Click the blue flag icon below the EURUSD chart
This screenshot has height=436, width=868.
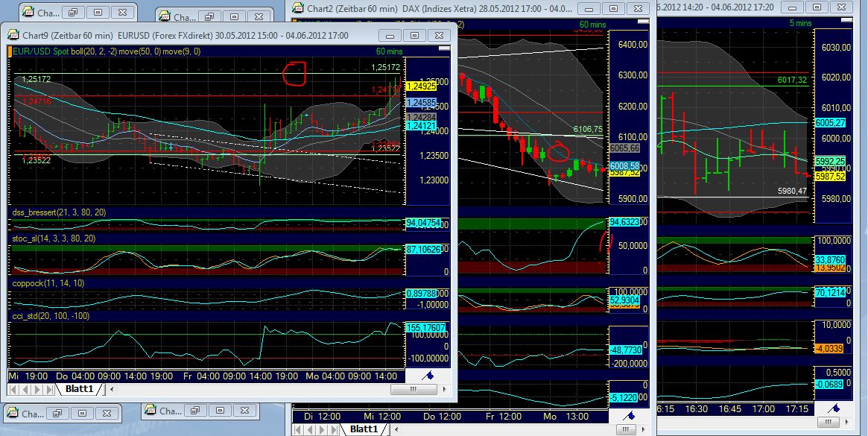tap(427, 376)
